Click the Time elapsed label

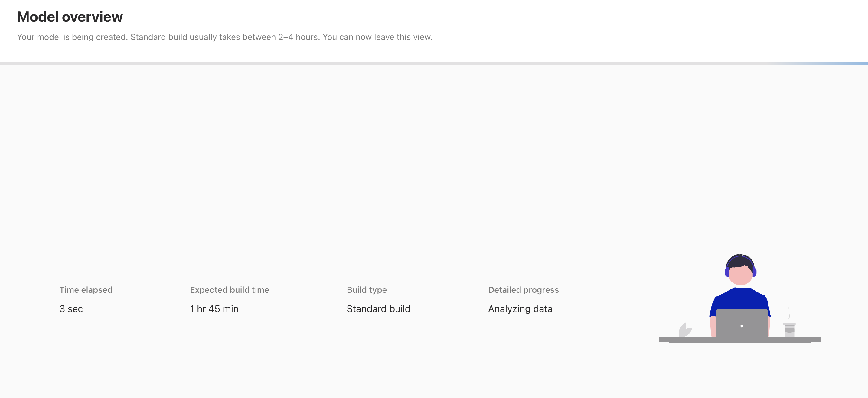[x=86, y=290]
